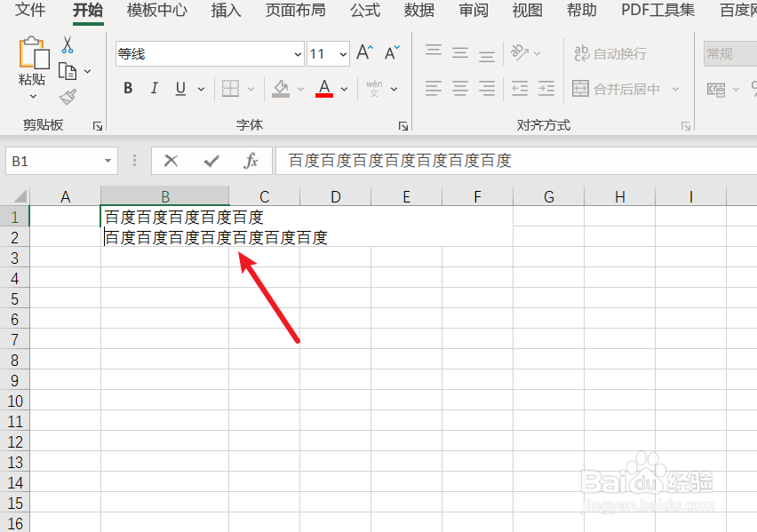The width and height of the screenshot is (757, 532).
Task: Open merge and center dropdown arrow
Action: point(675,89)
